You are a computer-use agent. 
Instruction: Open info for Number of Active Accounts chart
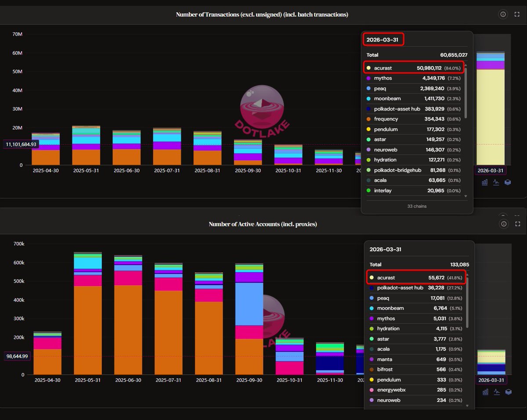click(x=503, y=224)
